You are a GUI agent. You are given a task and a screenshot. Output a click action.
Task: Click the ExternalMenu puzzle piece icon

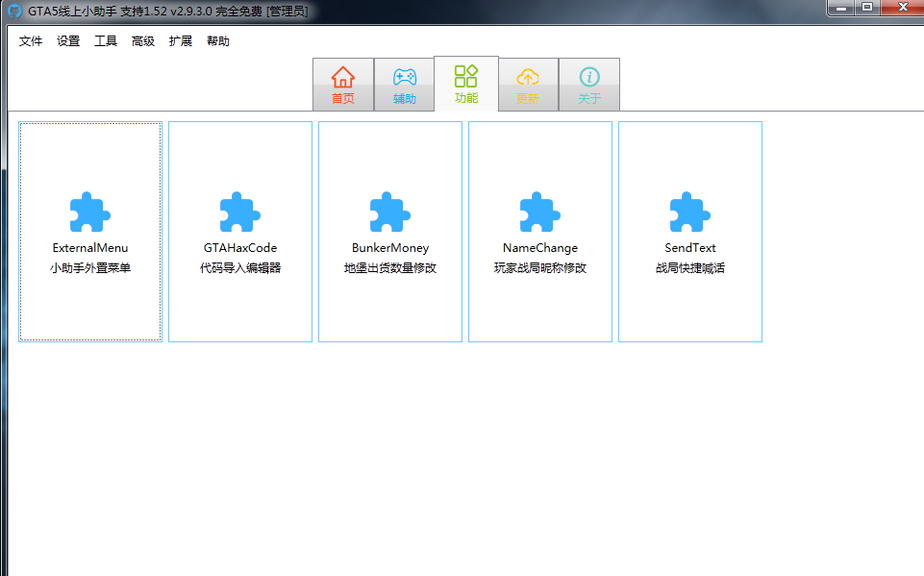pyautogui.click(x=90, y=213)
